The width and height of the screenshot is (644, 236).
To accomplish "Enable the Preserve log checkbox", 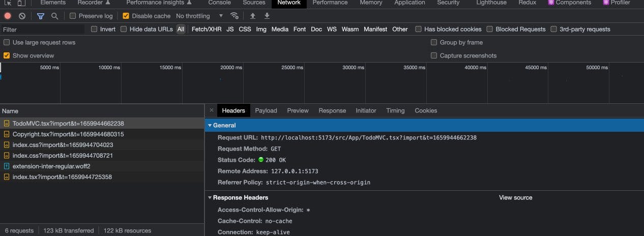I will pos(73,16).
